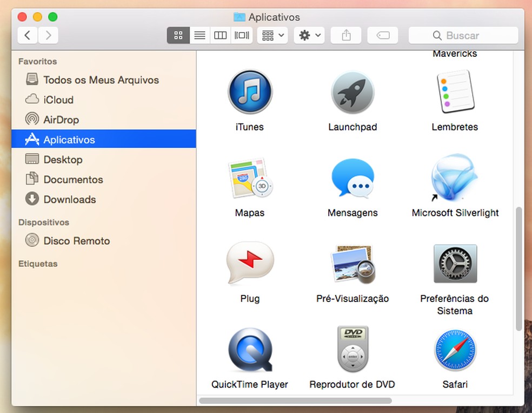Switch to list view mode
Image resolution: width=532 pixels, height=413 pixels.
(x=199, y=35)
